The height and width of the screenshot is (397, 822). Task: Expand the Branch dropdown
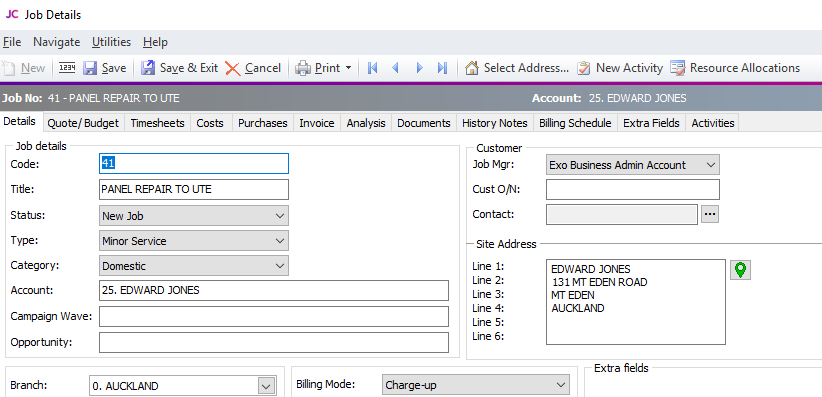point(267,386)
